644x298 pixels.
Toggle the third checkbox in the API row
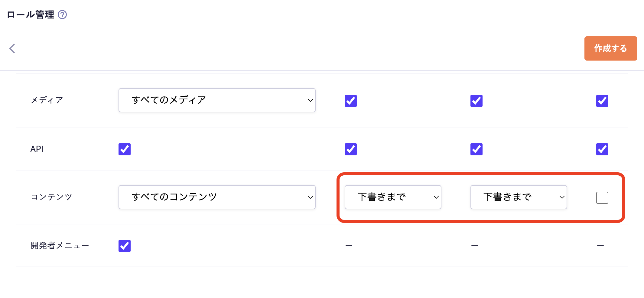click(476, 149)
